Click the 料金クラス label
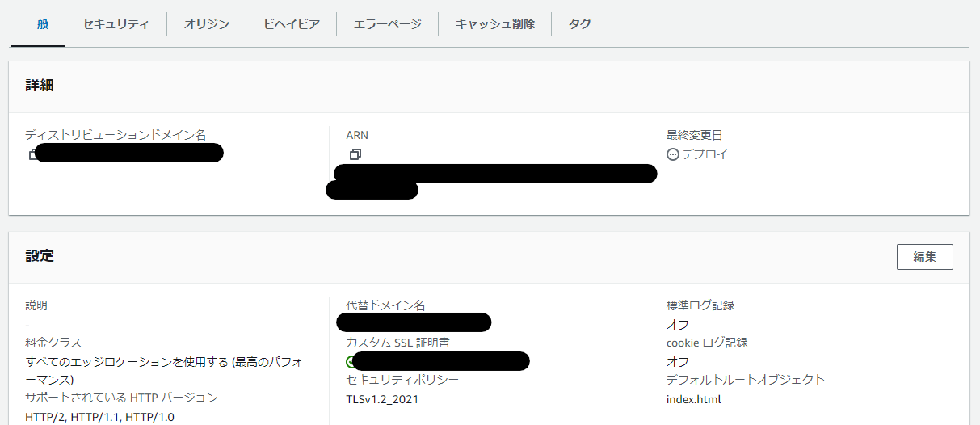Image resolution: width=980 pixels, height=425 pixels. [53, 343]
